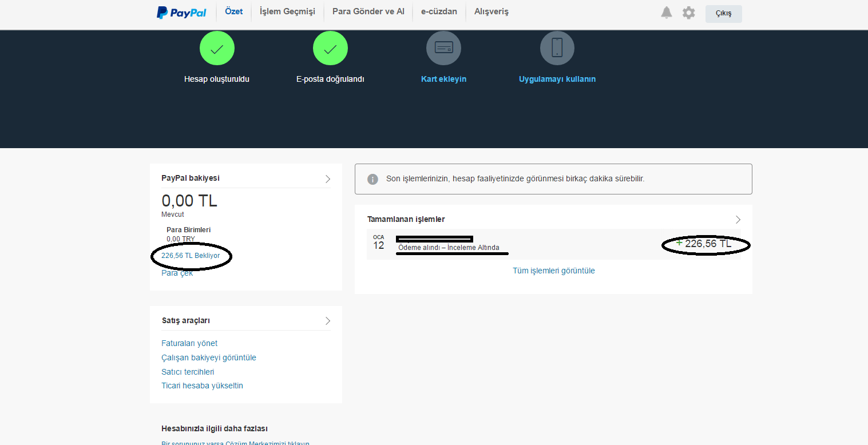Image resolution: width=868 pixels, height=445 pixels.
Task: Go to İşlem Geçmişi
Action: point(287,11)
